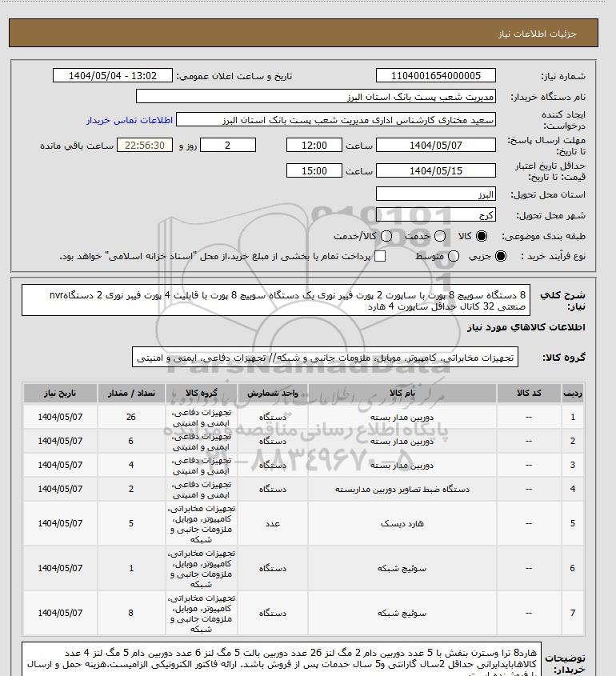This screenshot has height=676, width=616.
Task: Click the deadline time 12:00 field
Action: coord(314,145)
